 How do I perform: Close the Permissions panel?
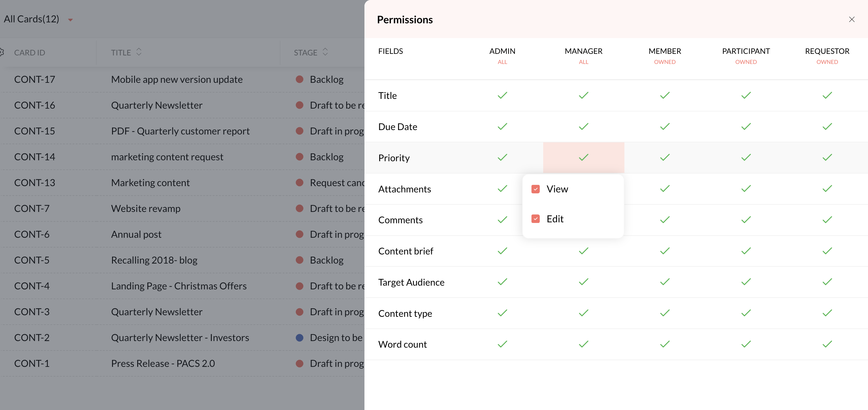point(852,20)
